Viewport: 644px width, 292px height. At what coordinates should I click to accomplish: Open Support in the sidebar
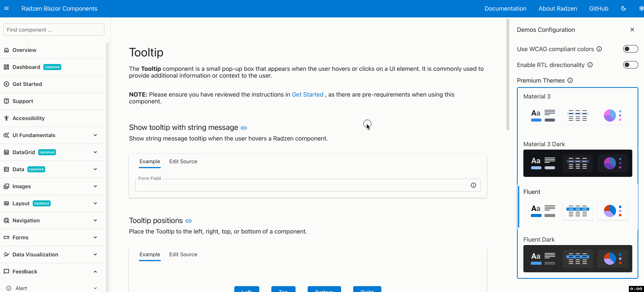[x=52, y=101]
